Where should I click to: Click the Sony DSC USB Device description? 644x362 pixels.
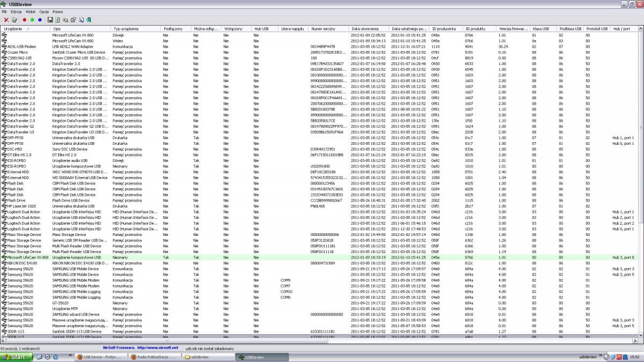(73, 149)
